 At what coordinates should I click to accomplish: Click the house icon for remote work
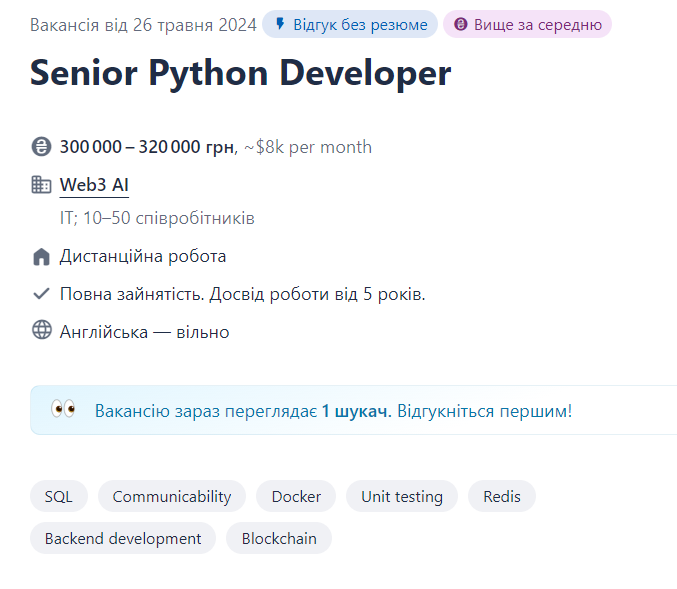[x=41, y=257]
